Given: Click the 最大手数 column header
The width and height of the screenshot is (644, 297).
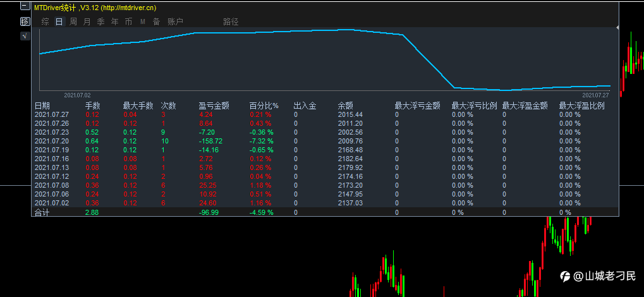Looking at the screenshot, I should pos(138,106).
